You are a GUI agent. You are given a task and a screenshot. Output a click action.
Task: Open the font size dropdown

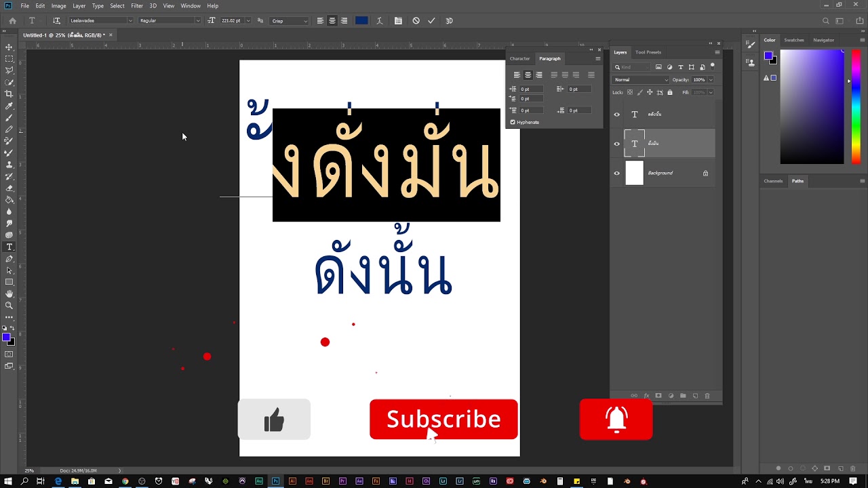pos(248,21)
